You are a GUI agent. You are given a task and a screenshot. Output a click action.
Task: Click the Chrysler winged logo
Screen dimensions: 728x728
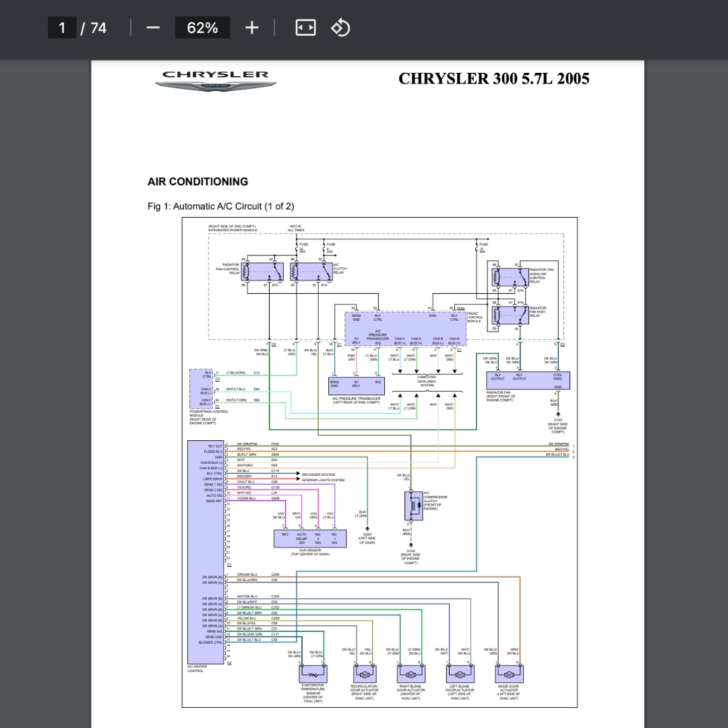point(215,80)
